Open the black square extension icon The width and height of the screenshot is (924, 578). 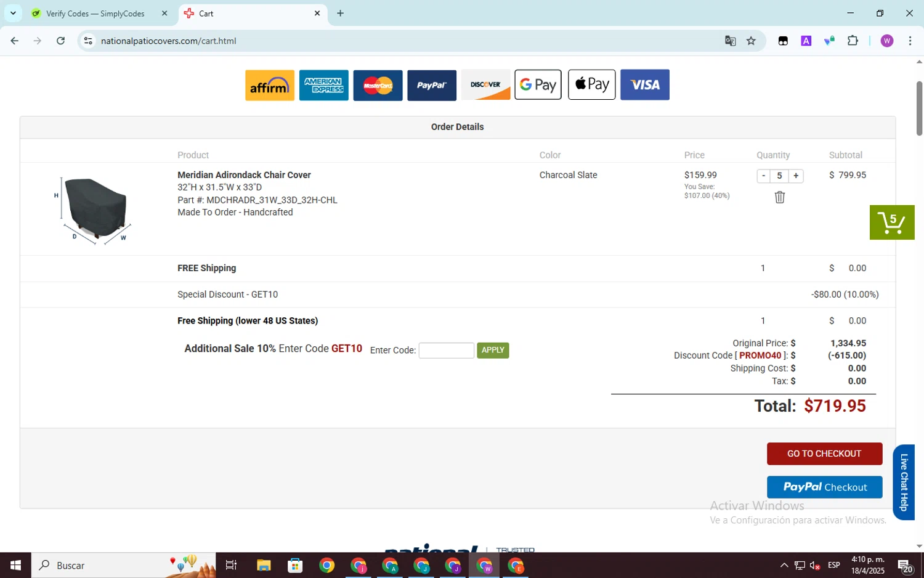(783, 41)
